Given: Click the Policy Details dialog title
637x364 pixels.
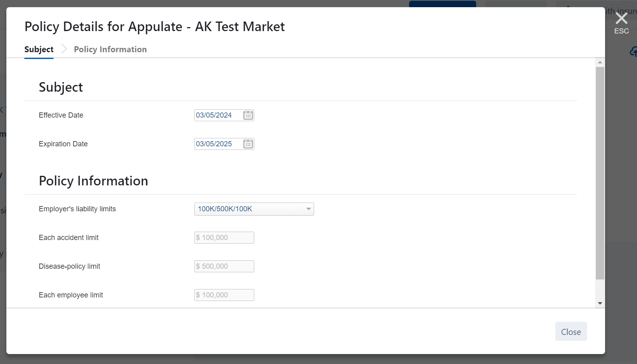Looking at the screenshot, I should click(154, 27).
